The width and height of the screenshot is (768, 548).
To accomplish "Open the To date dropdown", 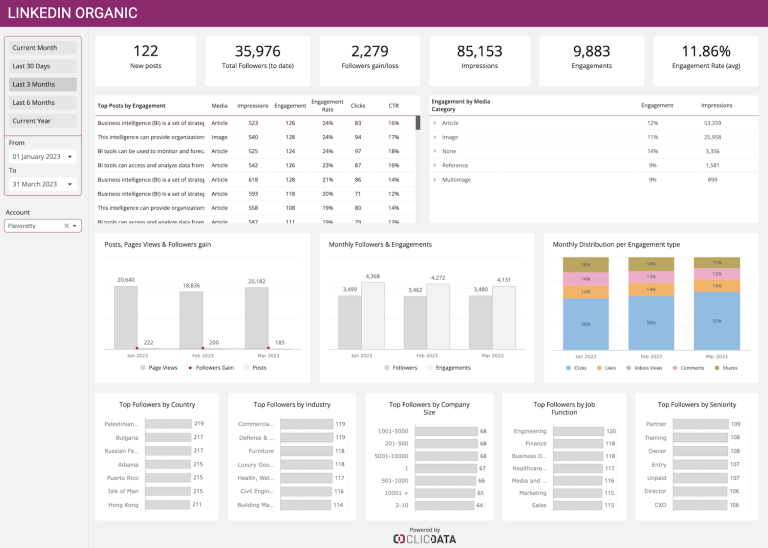I will 42,184.
